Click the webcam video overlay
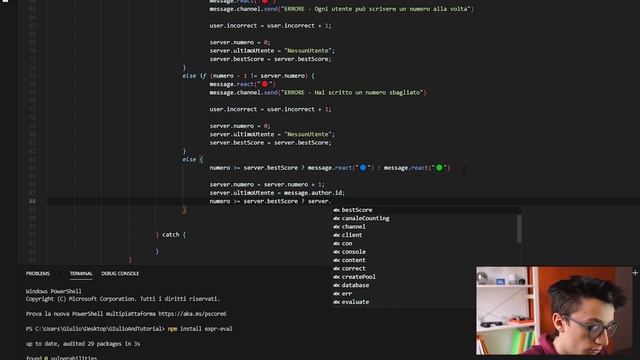Screen dimensions: 640x360 tap(554, 311)
